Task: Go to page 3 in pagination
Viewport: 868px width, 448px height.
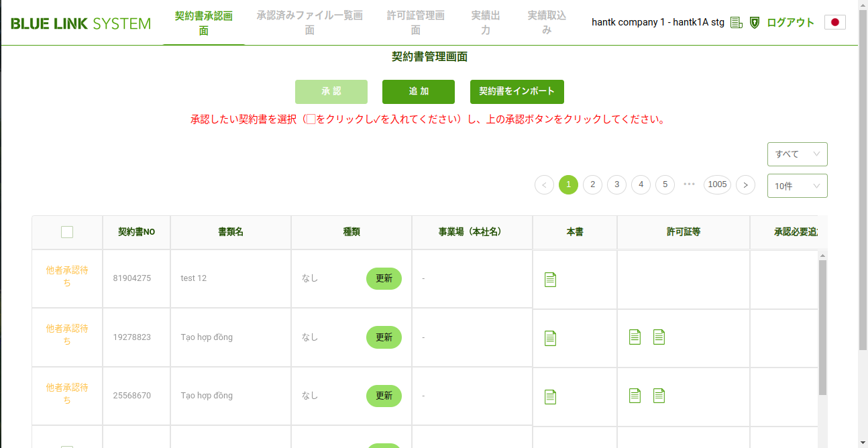Action: click(x=616, y=184)
